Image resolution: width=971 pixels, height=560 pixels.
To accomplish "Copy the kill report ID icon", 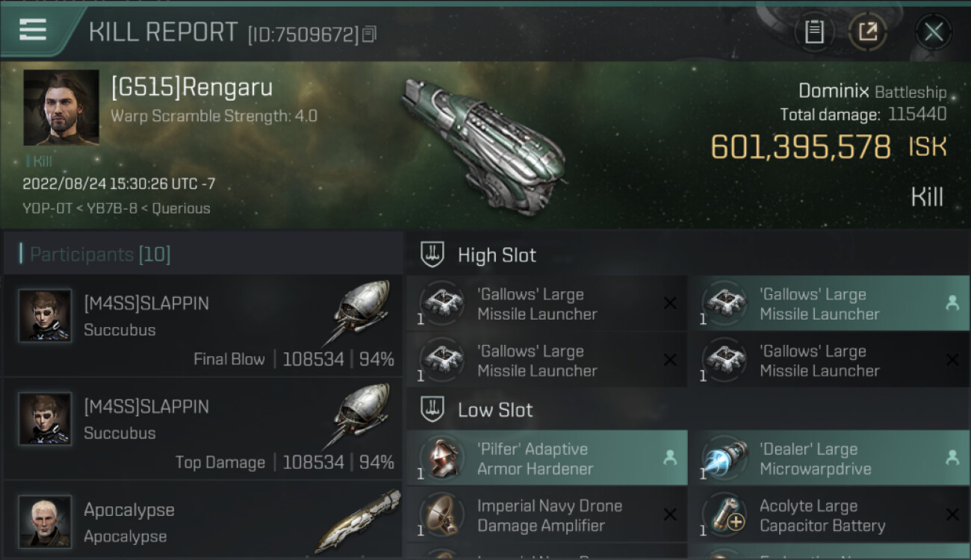I will [x=370, y=34].
